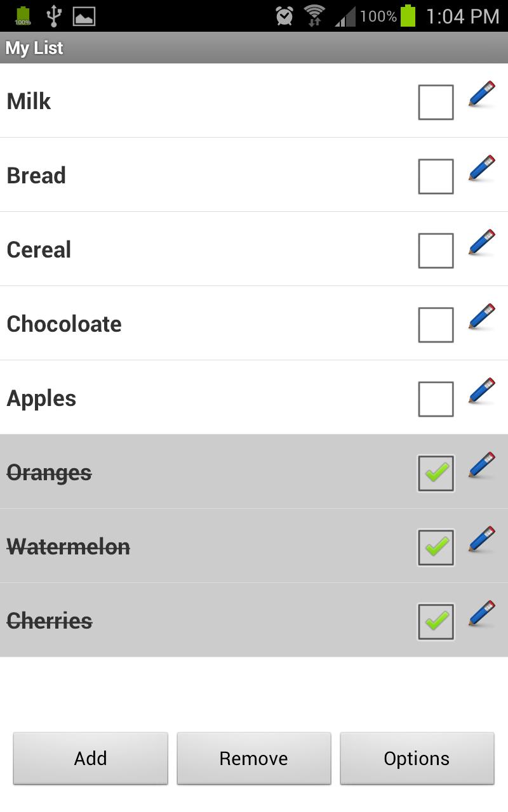
Task: Uncheck Cherries to restore it
Action: pos(436,621)
